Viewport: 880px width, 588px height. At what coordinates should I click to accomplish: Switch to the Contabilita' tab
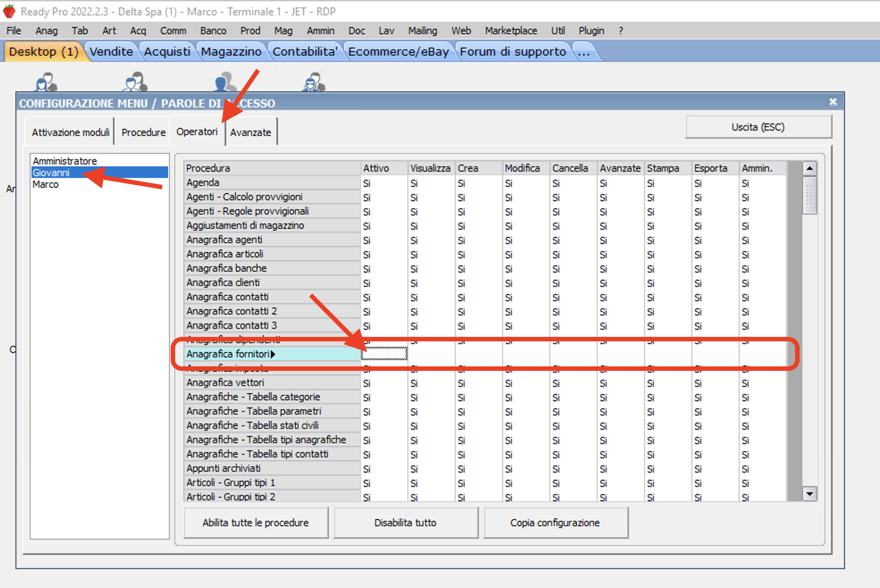tap(305, 51)
